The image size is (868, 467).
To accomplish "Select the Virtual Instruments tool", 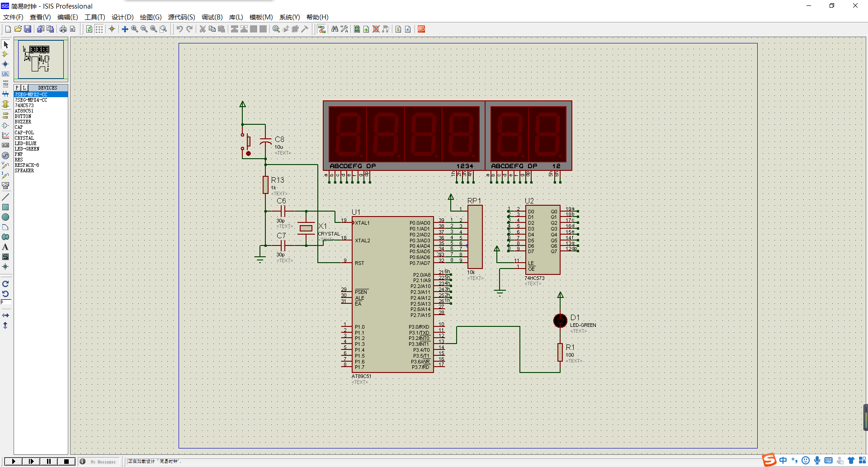I will 5,185.
